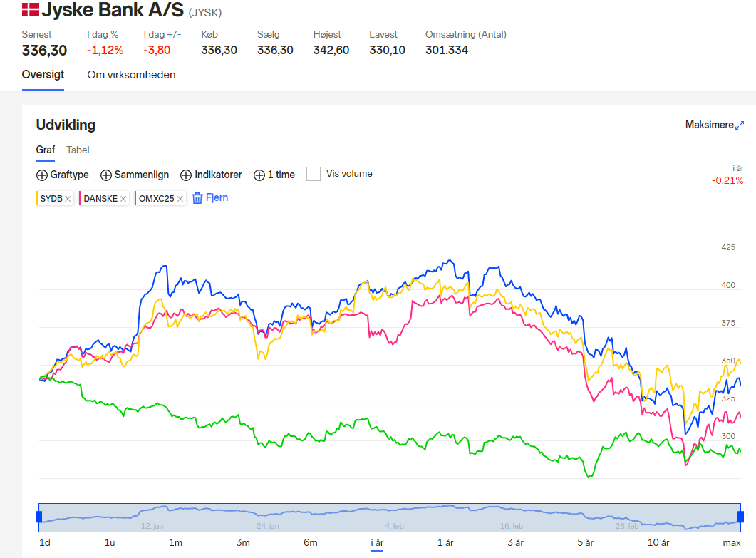The width and height of the screenshot is (756, 558).
Task: Enable the Vis volume checkbox
Action: (x=314, y=174)
